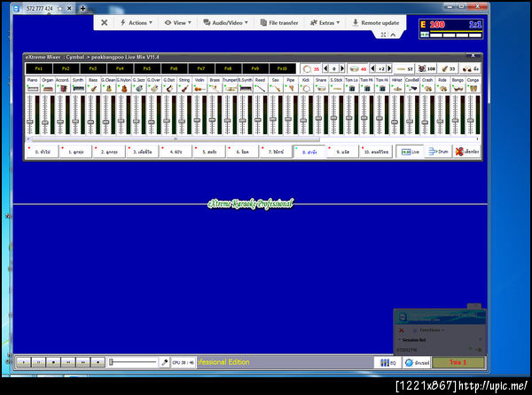Toggle the Fx10 effect slot
The height and width of the screenshot is (395, 532).
tap(282, 68)
